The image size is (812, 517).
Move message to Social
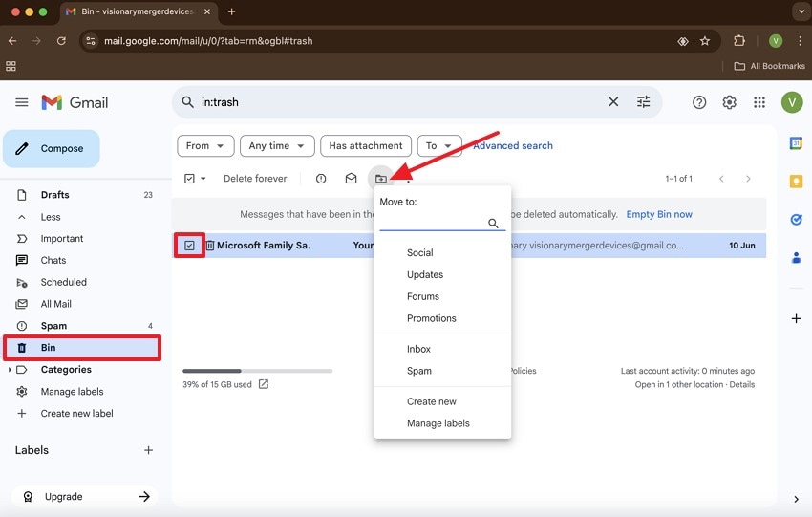(x=420, y=253)
